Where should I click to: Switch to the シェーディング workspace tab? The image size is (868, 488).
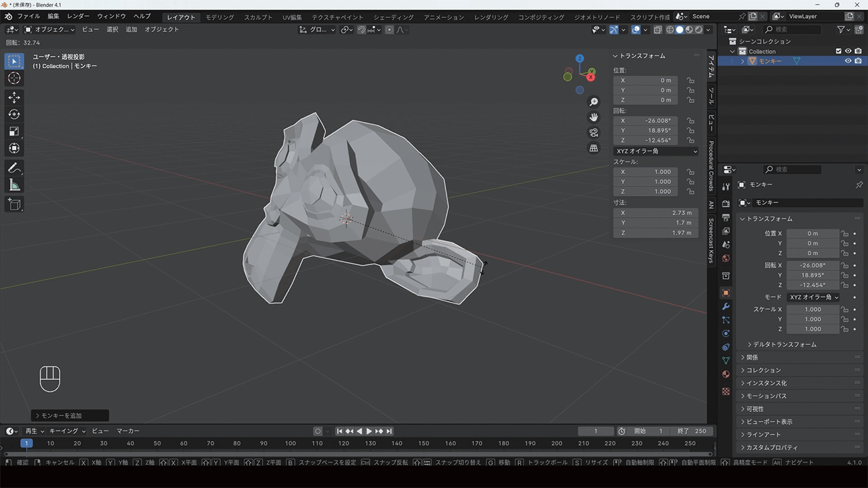(x=393, y=17)
